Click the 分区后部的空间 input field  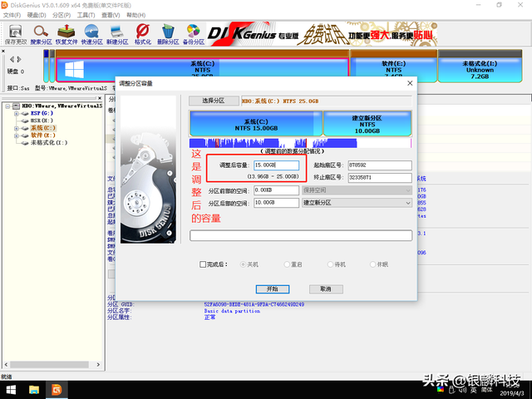276,203
